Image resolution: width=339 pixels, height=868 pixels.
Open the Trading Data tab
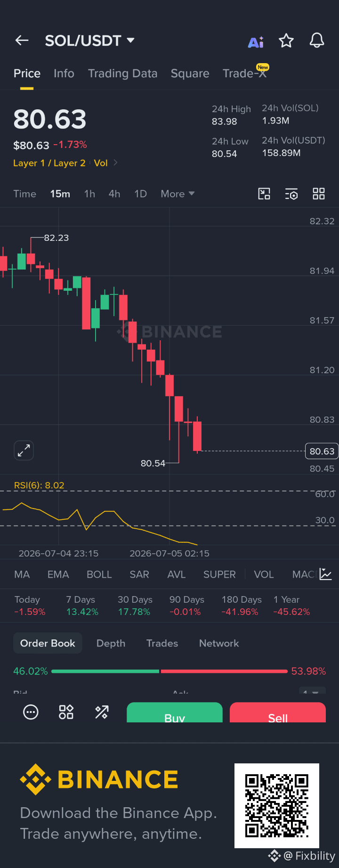tap(122, 74)
